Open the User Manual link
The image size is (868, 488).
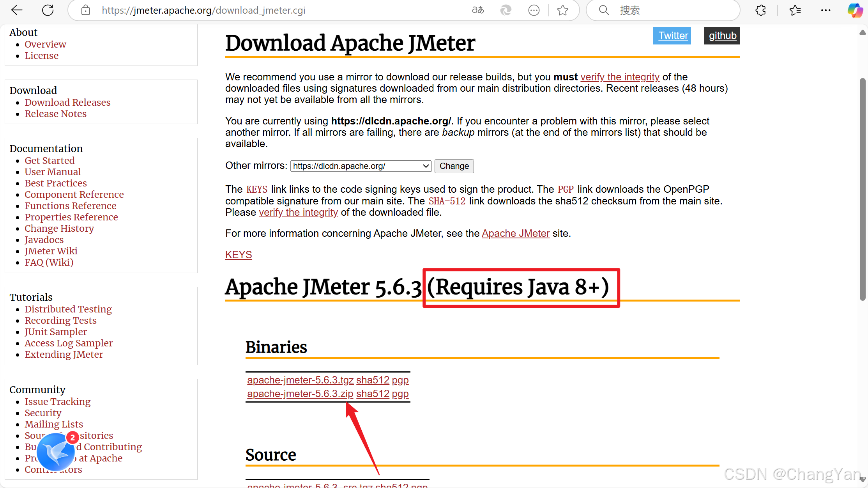tap(53, 172)
